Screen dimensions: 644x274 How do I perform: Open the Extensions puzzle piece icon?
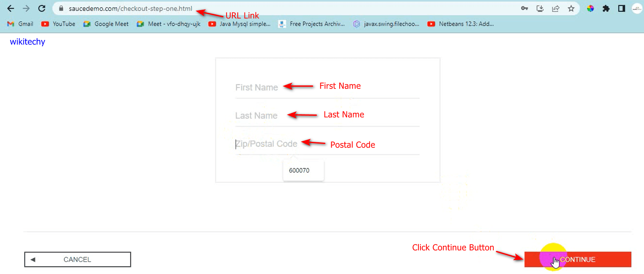(606, 8)
